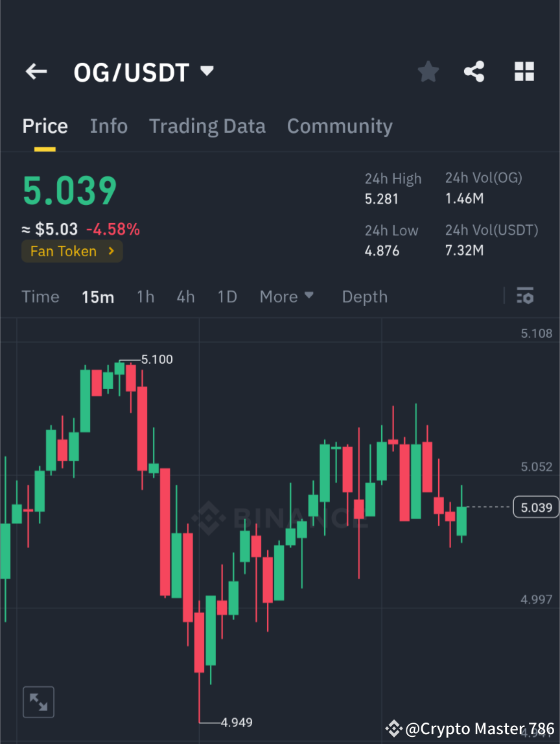The height and width of the screenshot is (744, 560).
Task: Select the 1D candle timeframe
Action: coord(227,296)
